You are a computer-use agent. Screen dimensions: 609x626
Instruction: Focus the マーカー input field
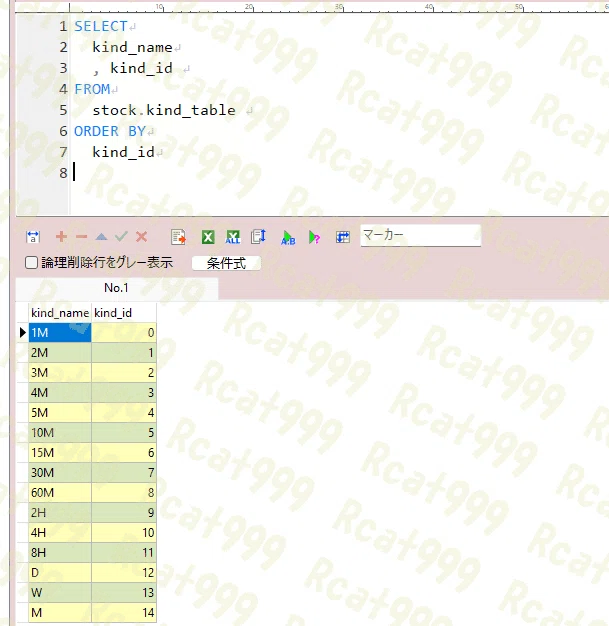(421, 236)
